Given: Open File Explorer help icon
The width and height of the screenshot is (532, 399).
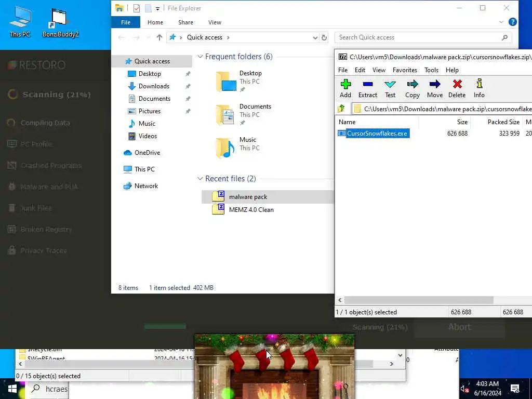Looking at the screenshot, I should tap(513, 22).
